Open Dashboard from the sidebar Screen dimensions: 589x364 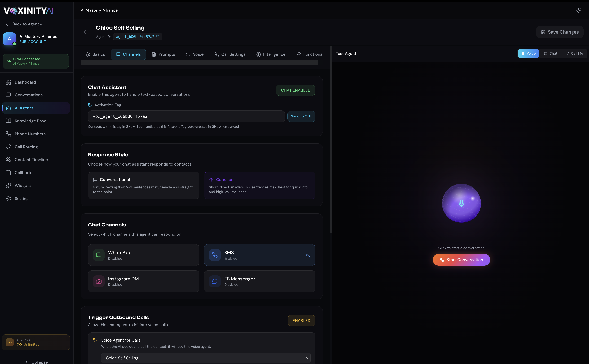(36, 82)
